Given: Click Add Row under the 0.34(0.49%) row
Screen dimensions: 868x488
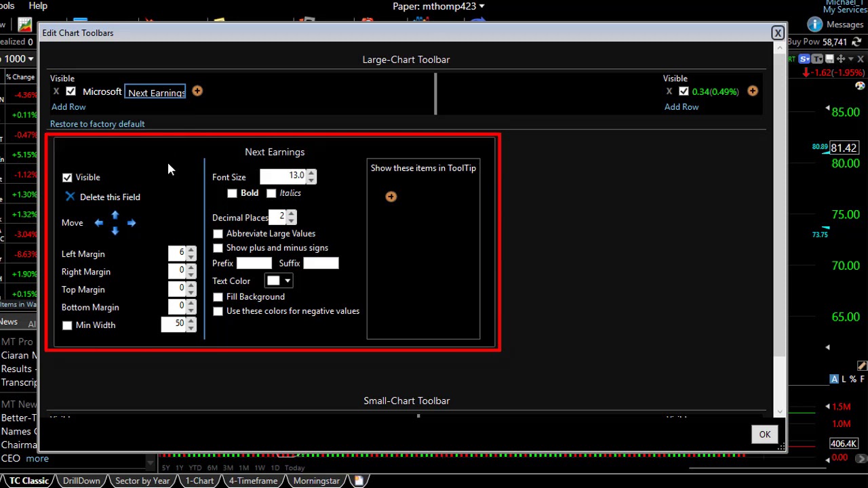Looking at the screenshot, I should point(682,107).
